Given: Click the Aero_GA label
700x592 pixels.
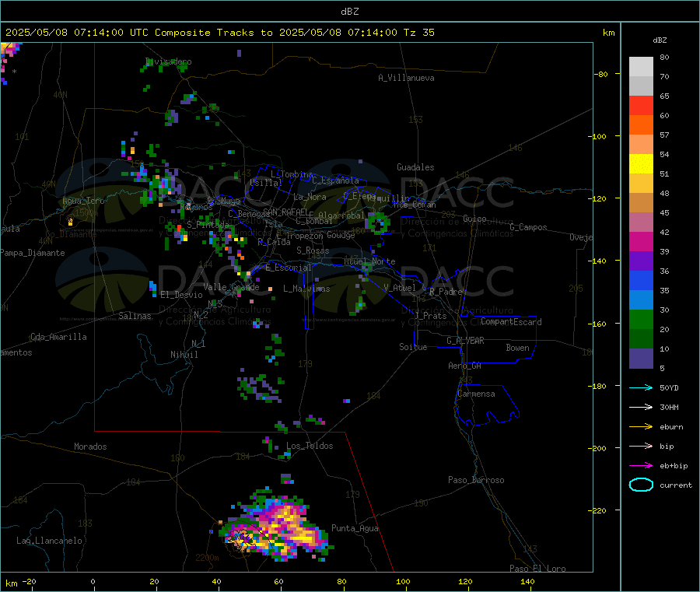Looking at the screenshot, I should (464, 366).
